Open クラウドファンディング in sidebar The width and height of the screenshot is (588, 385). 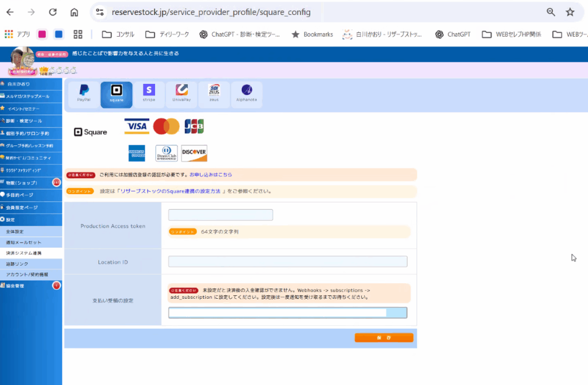pos(31,170)
